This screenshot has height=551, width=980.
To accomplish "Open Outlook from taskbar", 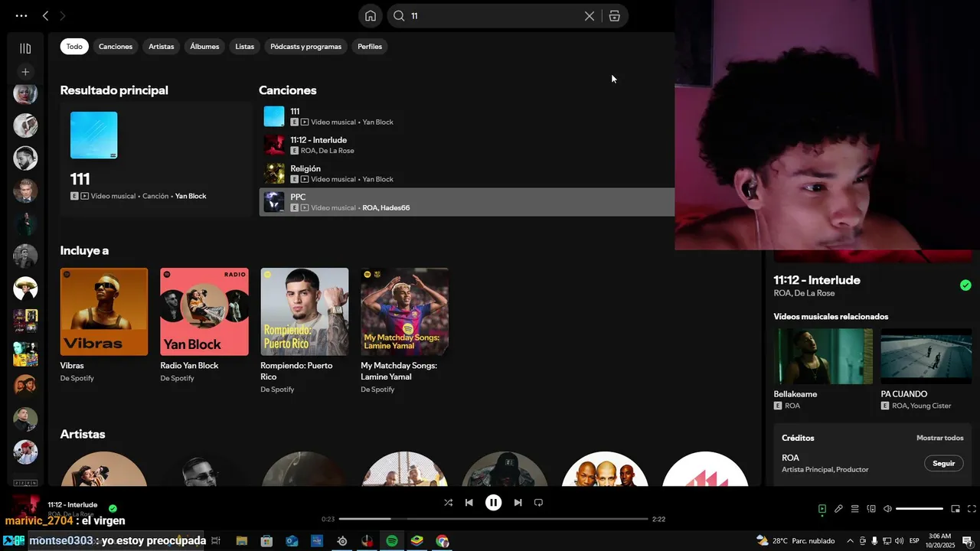I will pos(292,541).
